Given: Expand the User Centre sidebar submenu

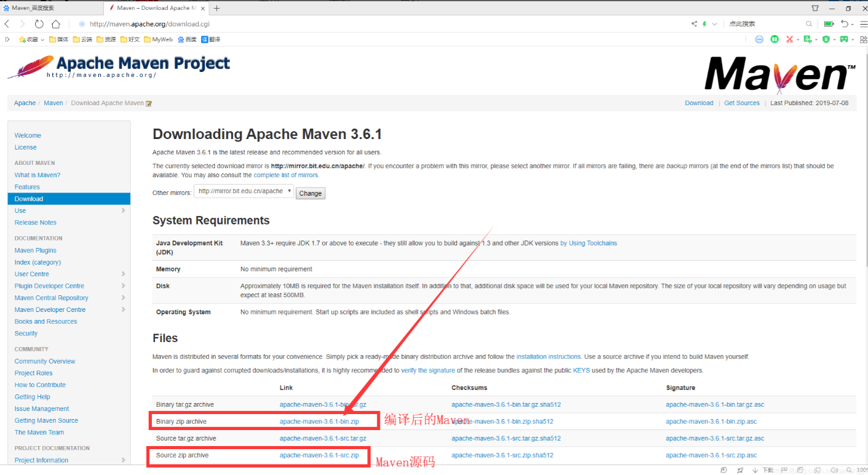Looking at the screenshot, I should pos(123,274).
